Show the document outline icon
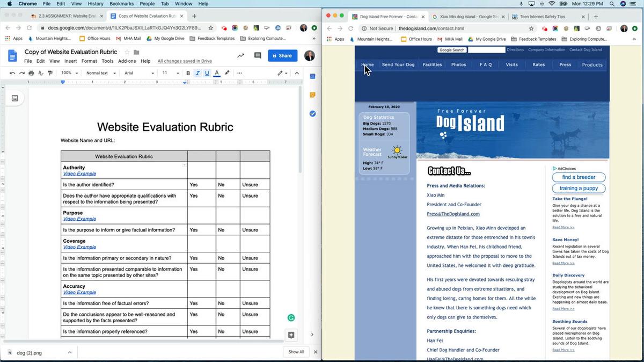This screenshot has height=362, width=644. [x=15, y=98]
